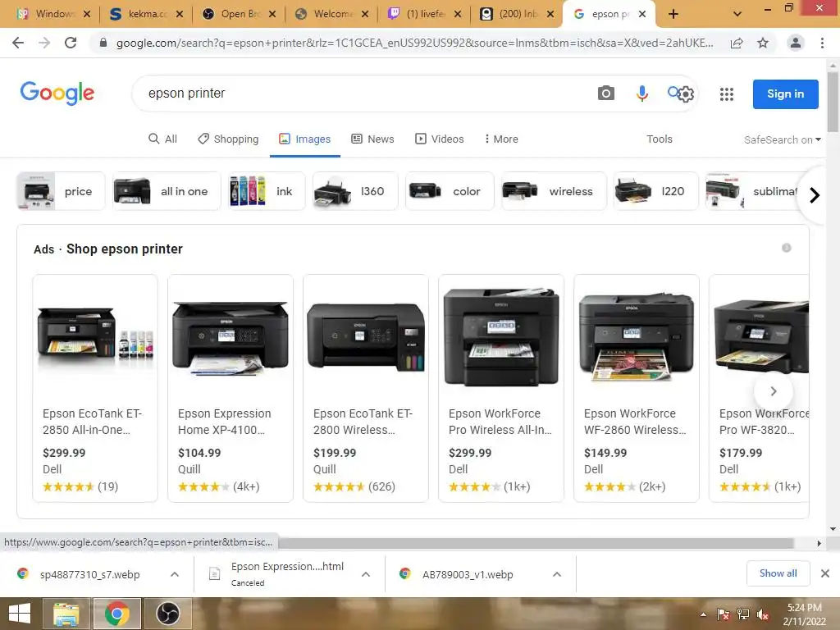
Task: Close the kekma tab
Action: coord(180,14)
